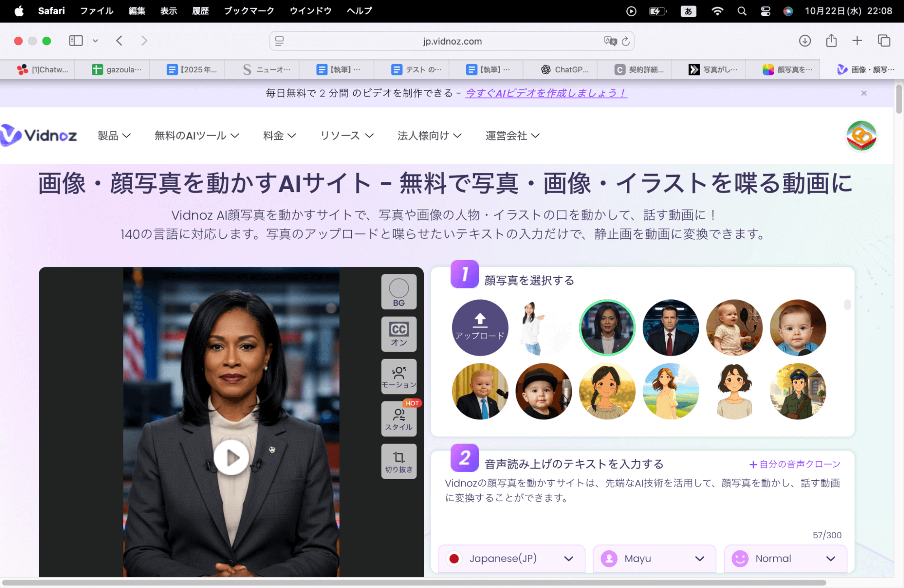Open the colorful app icon at top right
Viewport: 904px width, 588px height.
click(x=860, y=135)
